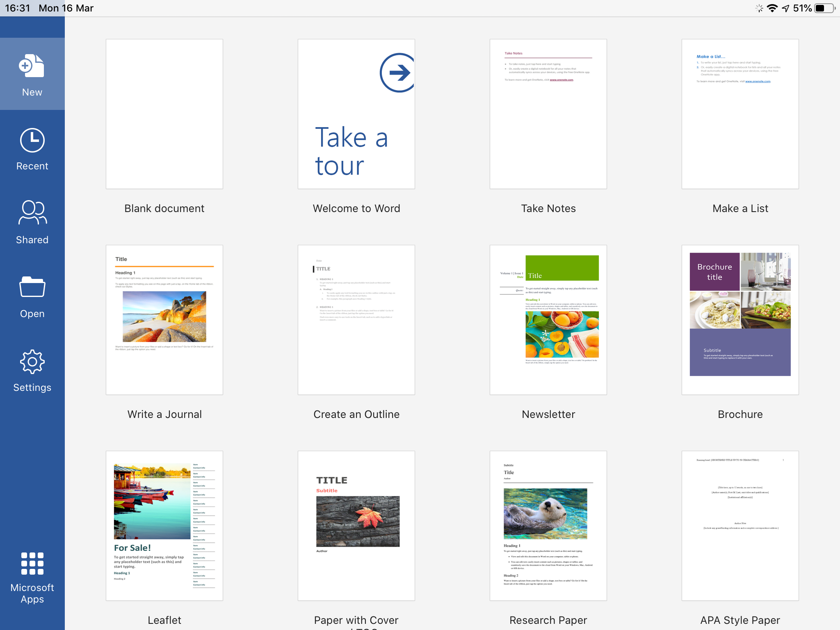Select the Shared people icon
This screenshot has width=840, height=630.
[x=32, y=213]
